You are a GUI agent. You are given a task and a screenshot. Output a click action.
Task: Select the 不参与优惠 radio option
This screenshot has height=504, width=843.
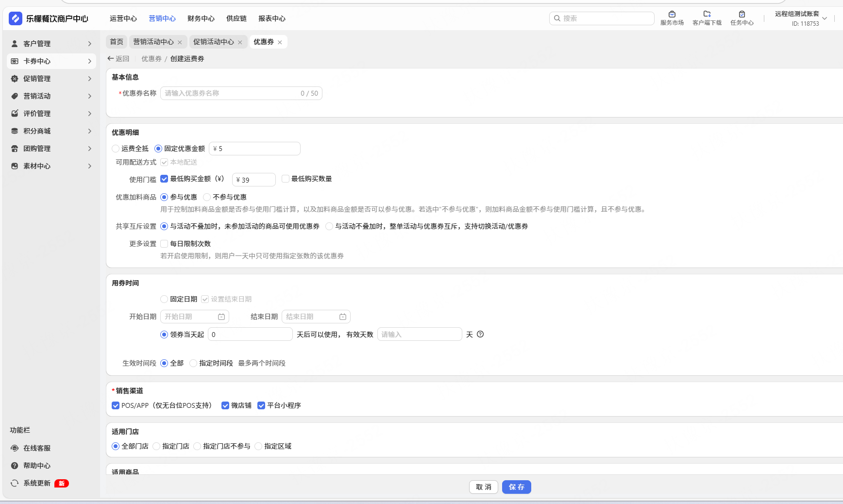coord(207,197)
